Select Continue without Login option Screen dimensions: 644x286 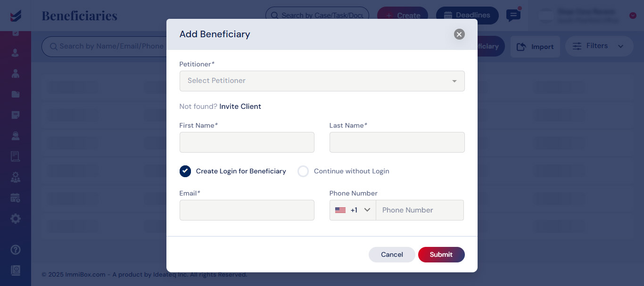[x=303, y=171]
